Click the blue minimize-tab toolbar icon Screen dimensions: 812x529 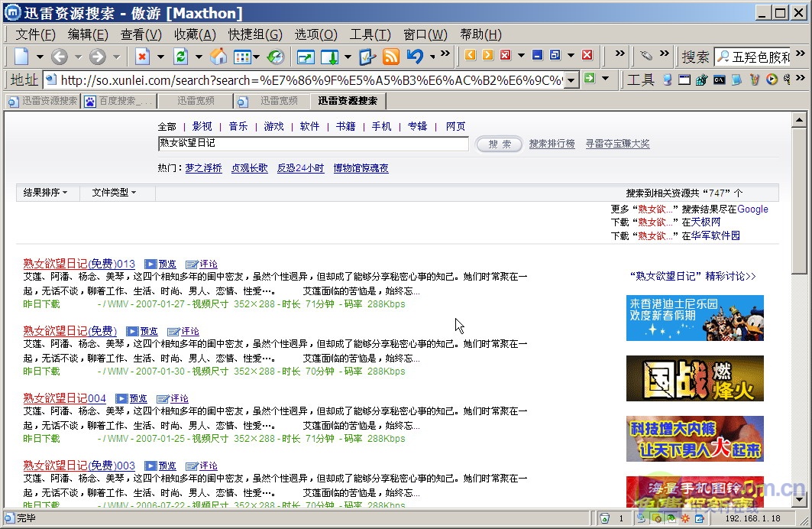click(x=538, y=55)
